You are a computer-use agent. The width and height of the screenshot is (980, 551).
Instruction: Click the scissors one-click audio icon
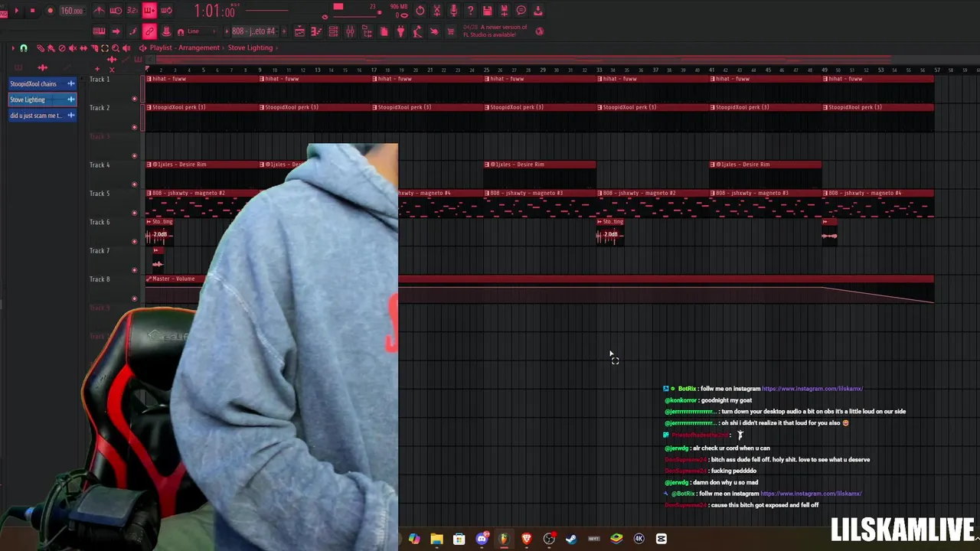[x=436, y=11]
